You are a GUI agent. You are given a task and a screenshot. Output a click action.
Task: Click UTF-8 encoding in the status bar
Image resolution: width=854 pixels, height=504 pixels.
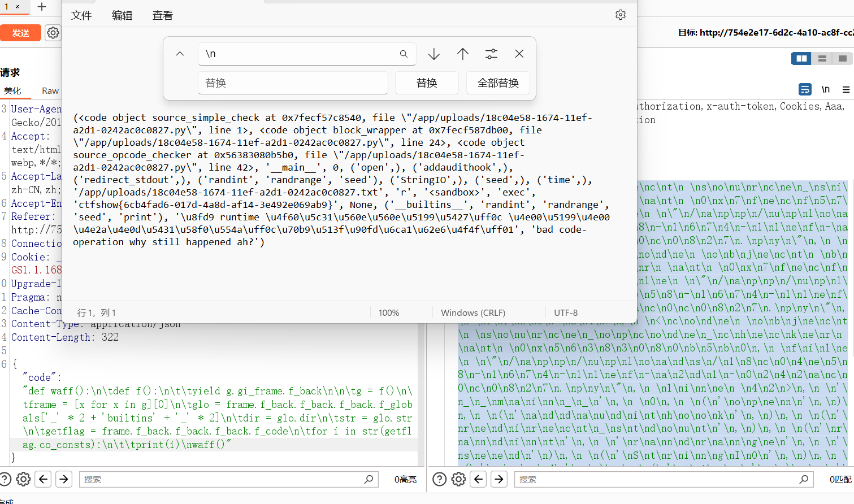[x=566, y=312]
